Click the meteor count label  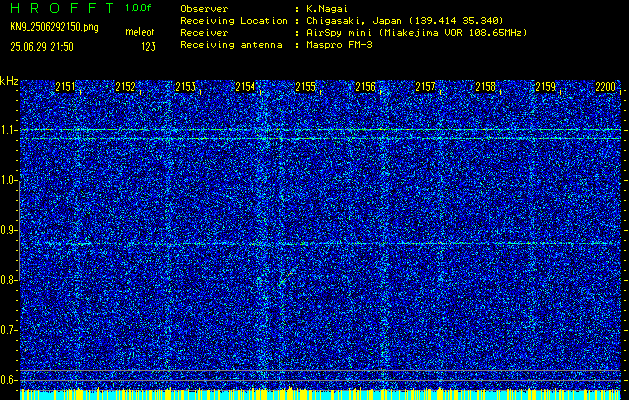(140, 32)
